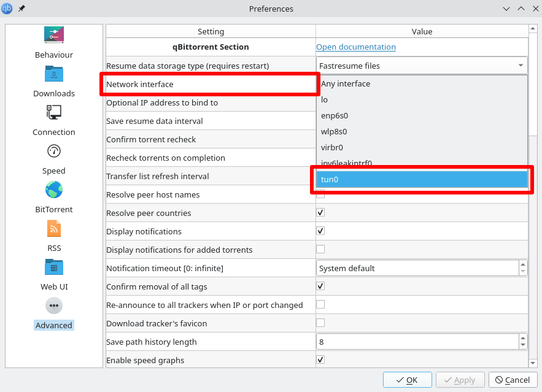Click the Save path history length field
Viewport: 542px width, 392px height.
click(417, 342)
